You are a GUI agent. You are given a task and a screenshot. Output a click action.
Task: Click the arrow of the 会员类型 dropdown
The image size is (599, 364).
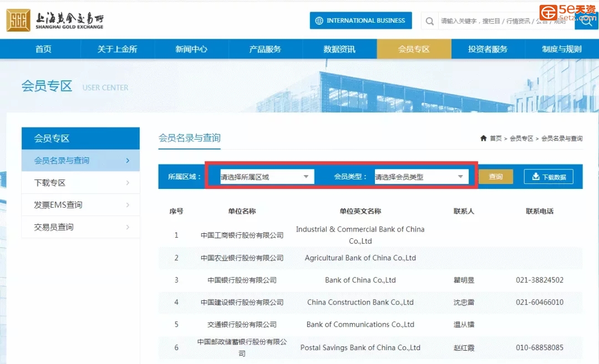pos(460,177)
